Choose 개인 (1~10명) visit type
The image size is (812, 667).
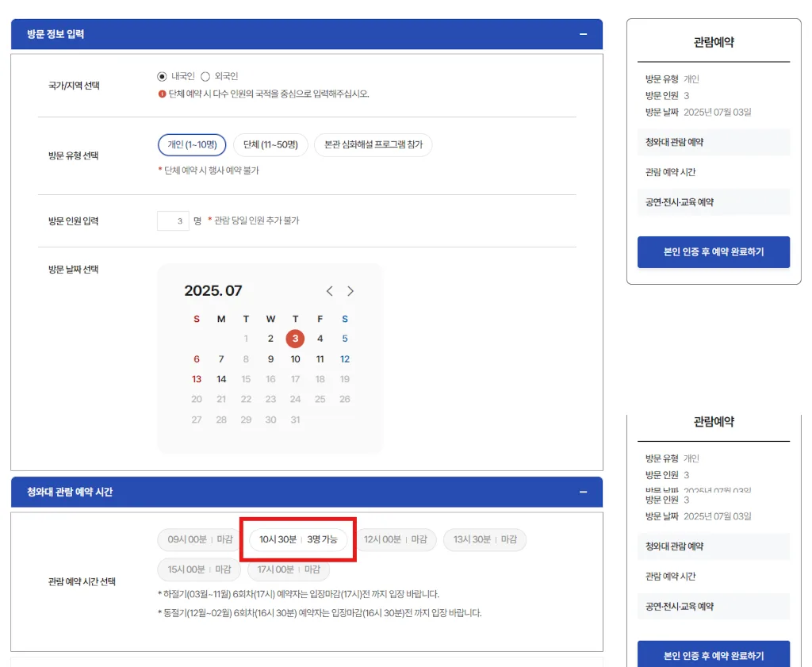tap(192, 145)
